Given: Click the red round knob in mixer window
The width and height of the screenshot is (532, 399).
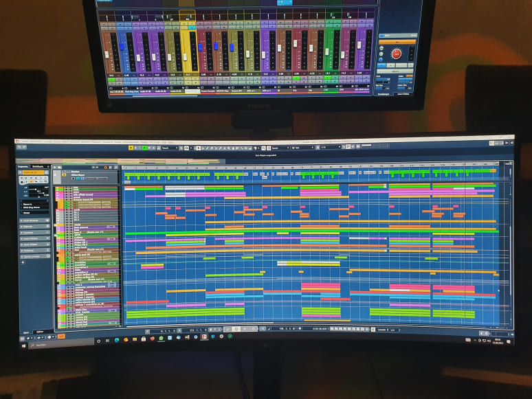Looking at the screenshot, I should point(397,54).
